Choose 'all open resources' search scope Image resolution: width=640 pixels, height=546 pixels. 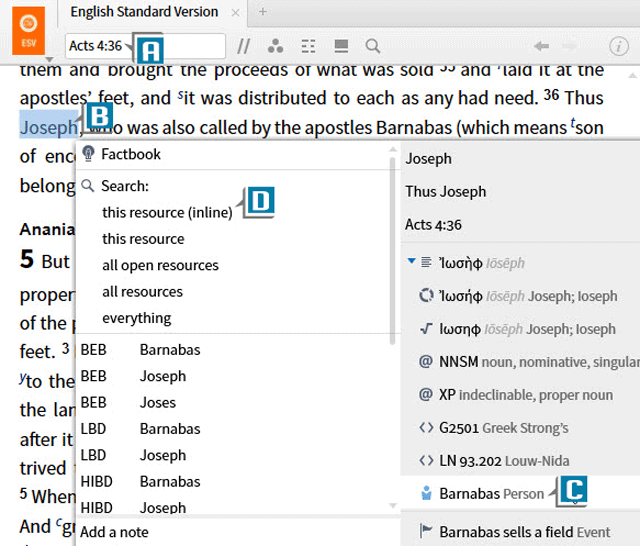click(x=160, y=265)
